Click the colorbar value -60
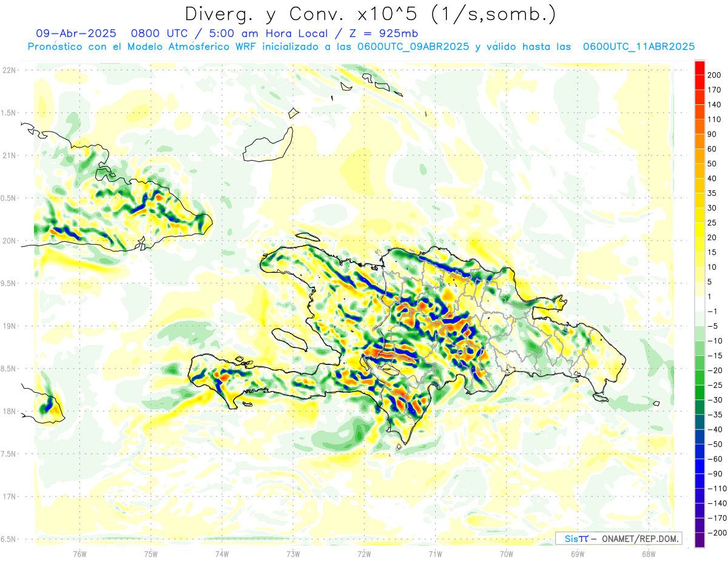 pyautogui.click(x=715, y=459)
